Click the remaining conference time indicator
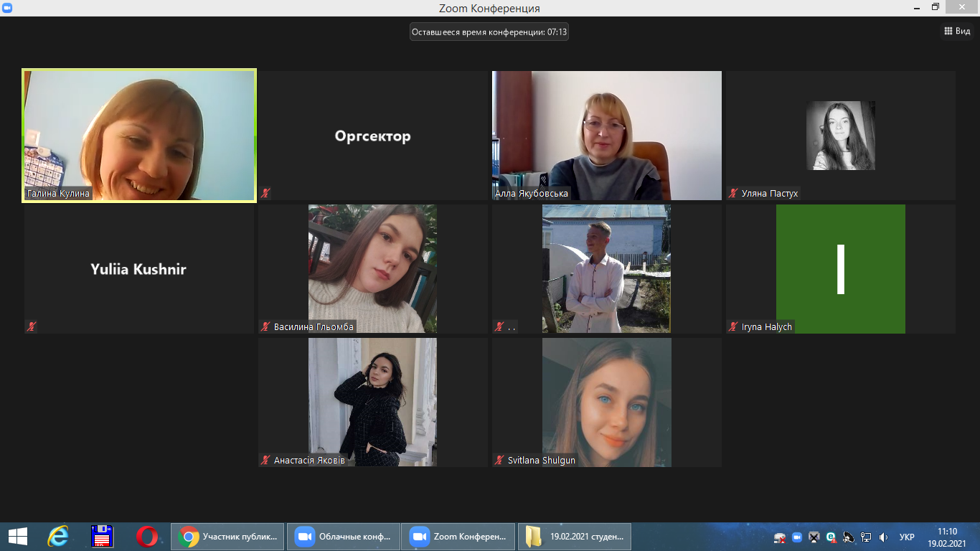 tap(489, 32)
